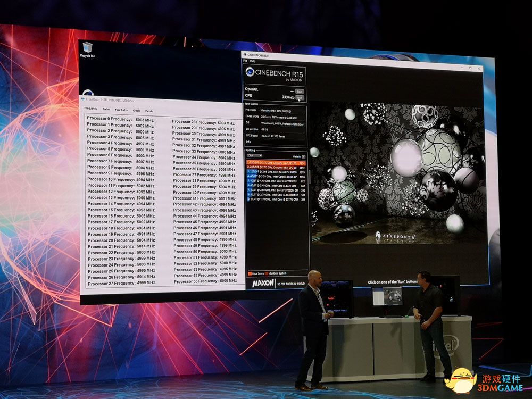Click the Cinema 4D desktop icon behind FreakOut window
The height and width of the screenshot is (399, 532).
pos(88,93)
